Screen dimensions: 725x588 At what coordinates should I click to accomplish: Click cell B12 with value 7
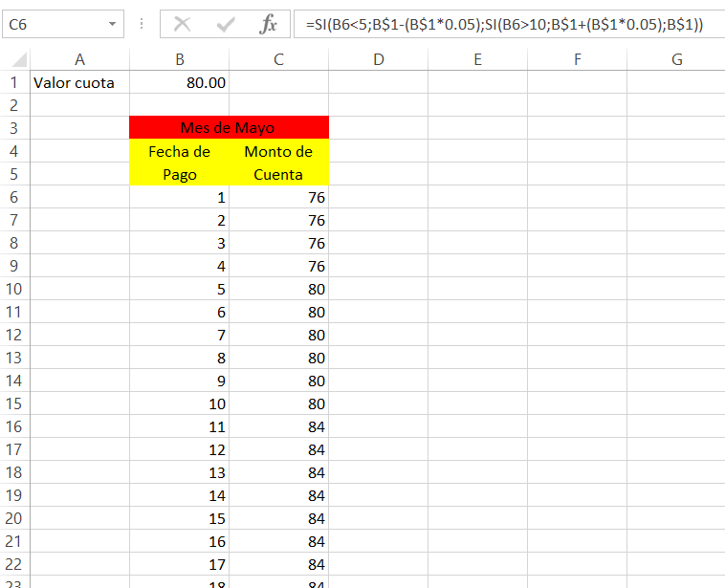(180, 335)
